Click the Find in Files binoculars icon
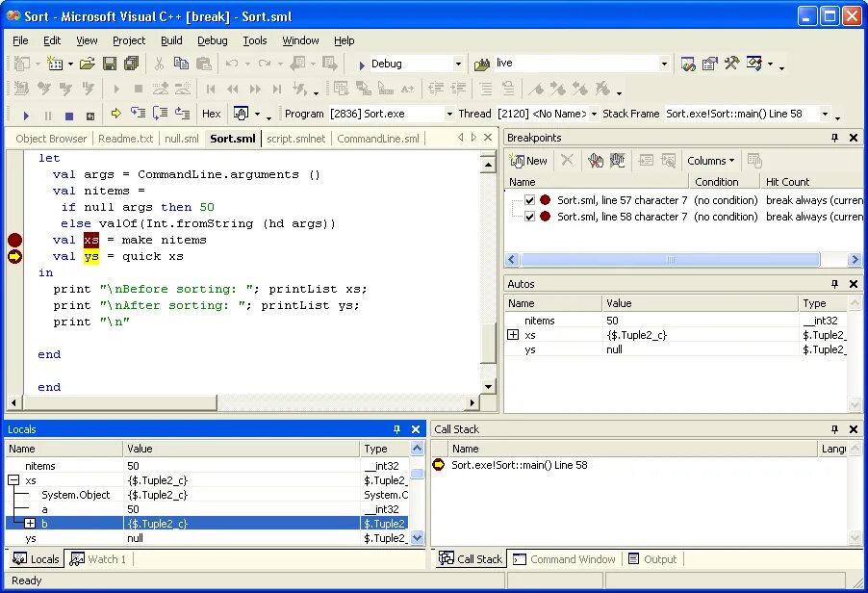This screenshot has height=593, width=868. pos(481,64)
